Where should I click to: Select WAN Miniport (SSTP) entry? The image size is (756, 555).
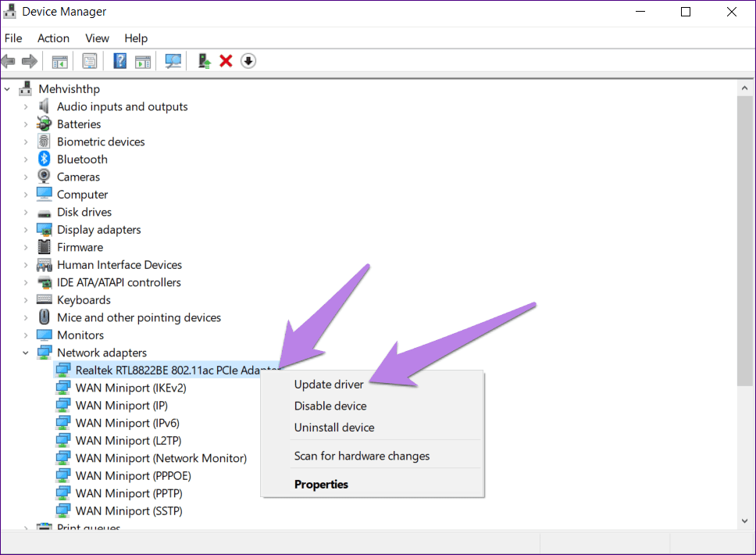(129, 510)
